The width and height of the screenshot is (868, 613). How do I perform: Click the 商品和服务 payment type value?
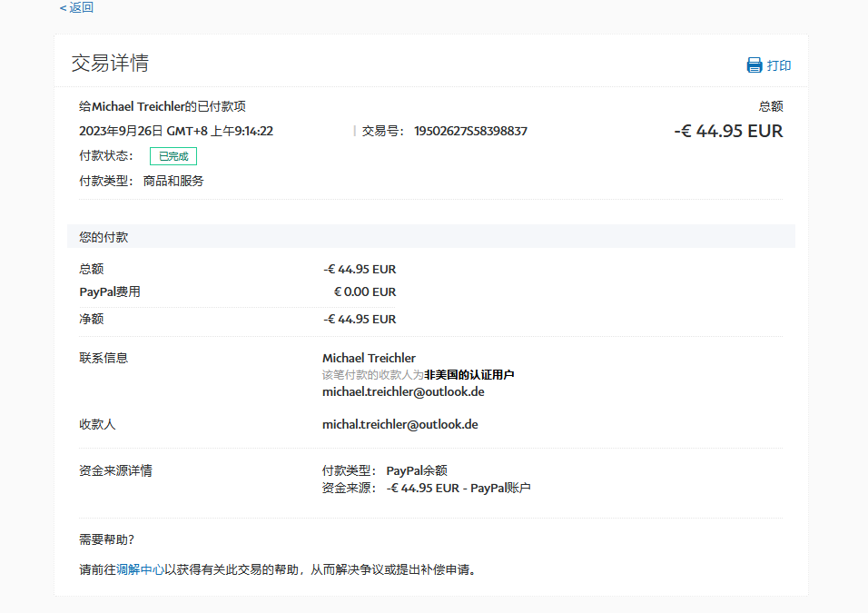(x=173, y=181)
